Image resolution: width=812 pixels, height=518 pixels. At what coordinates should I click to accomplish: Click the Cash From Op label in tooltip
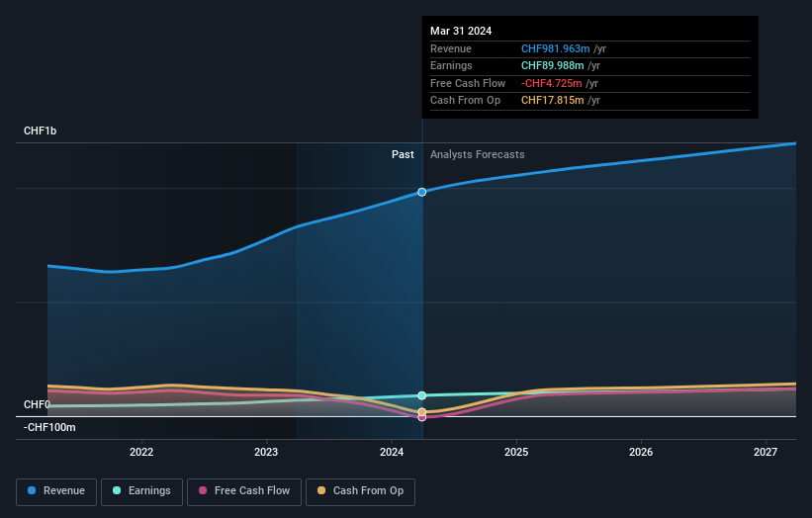pyautogui.click(x=465, y=101)
